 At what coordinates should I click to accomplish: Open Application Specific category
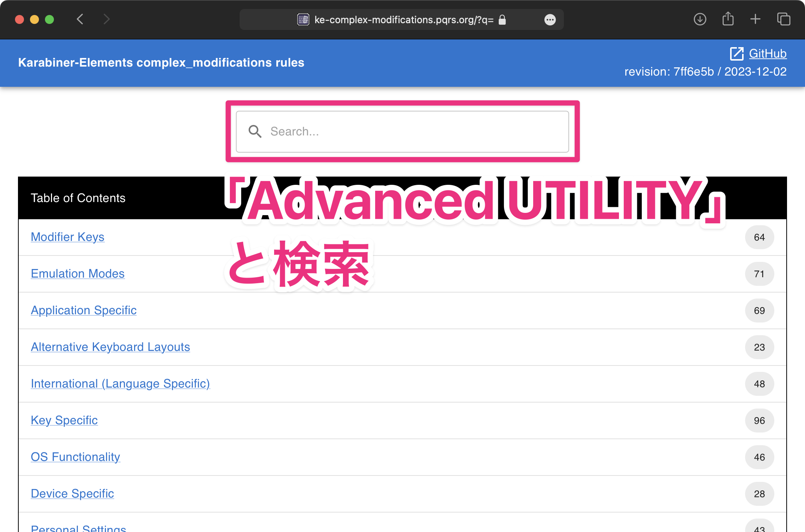(83, 310)
